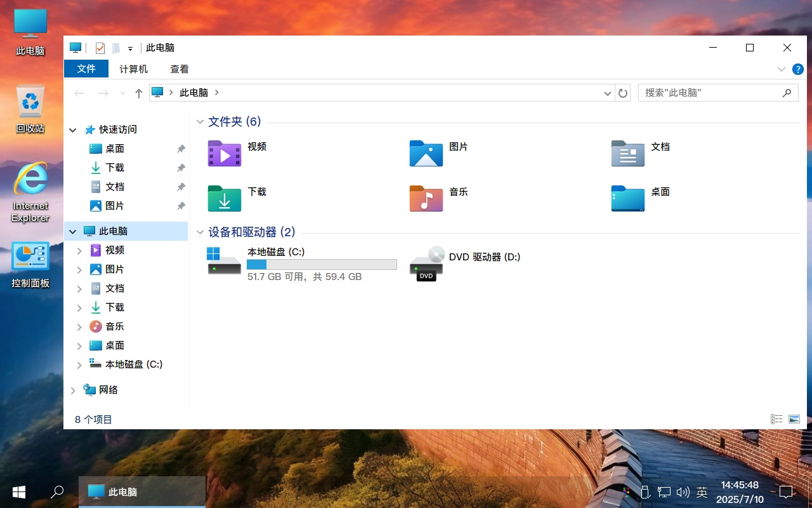
Task: Open the 文件 menu
Action: 86,69
